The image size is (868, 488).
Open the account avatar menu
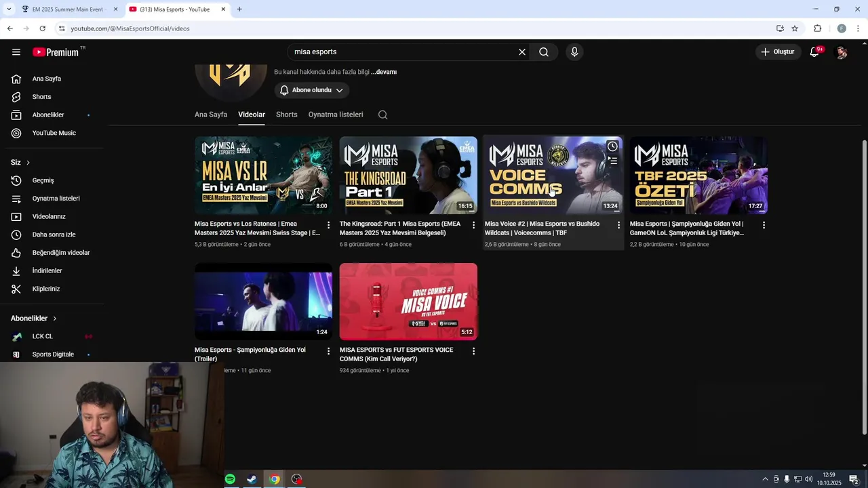click(842, 52)
